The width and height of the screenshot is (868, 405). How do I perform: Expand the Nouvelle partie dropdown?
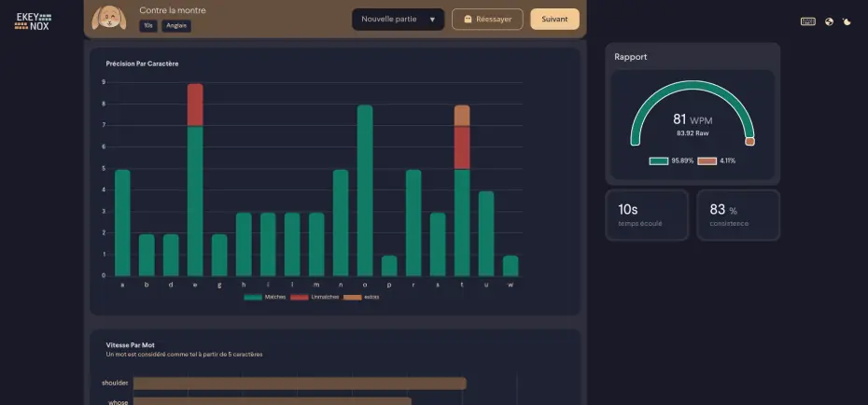397,20
